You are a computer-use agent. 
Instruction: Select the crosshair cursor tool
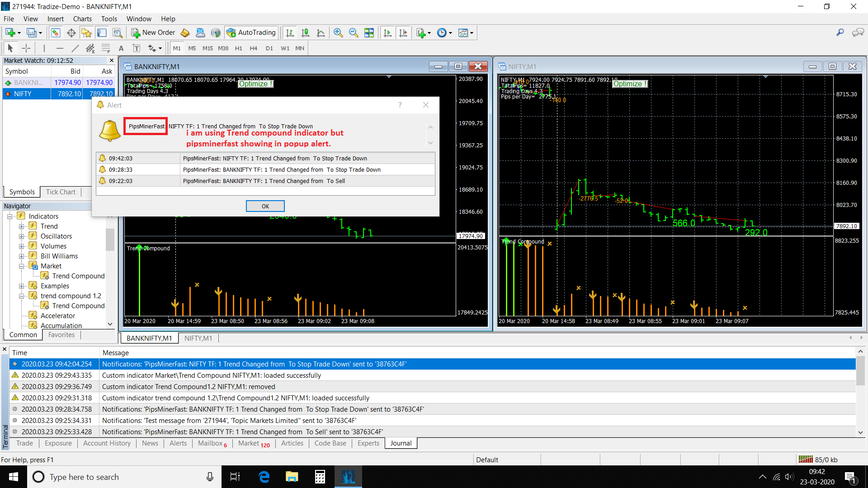26,48
